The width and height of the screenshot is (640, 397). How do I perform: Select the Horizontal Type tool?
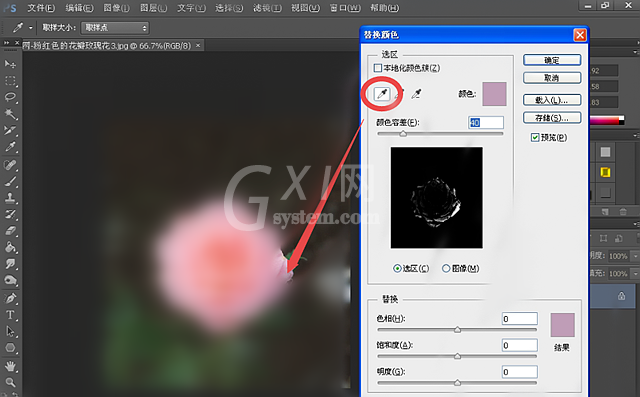tap(10, 315)
